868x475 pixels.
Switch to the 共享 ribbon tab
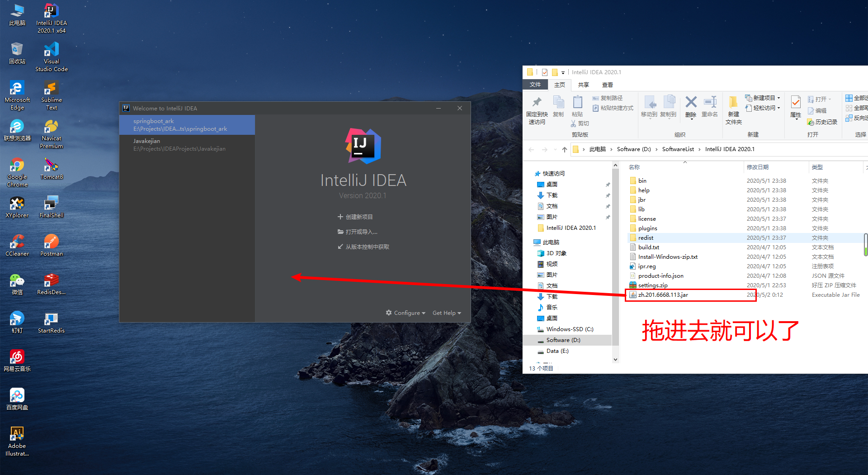(583, 85)
